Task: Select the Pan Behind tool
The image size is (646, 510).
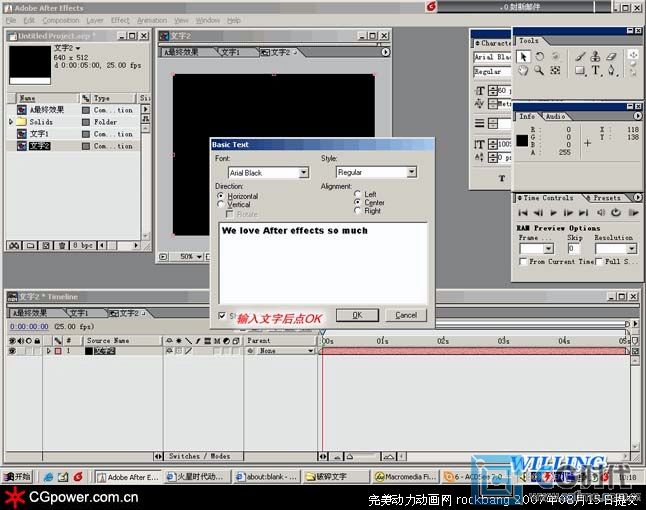Action: tap(555, 70)
